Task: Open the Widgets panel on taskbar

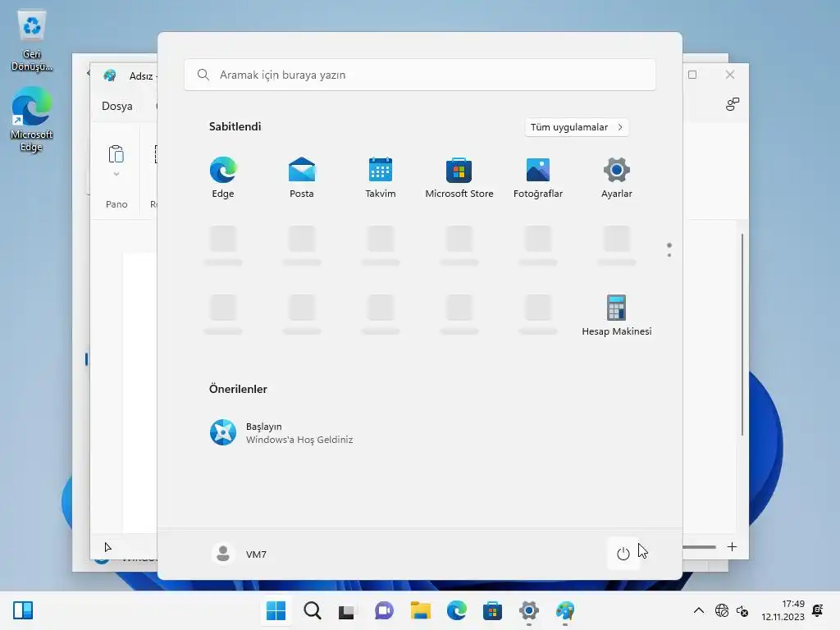Action: point(23,610)
